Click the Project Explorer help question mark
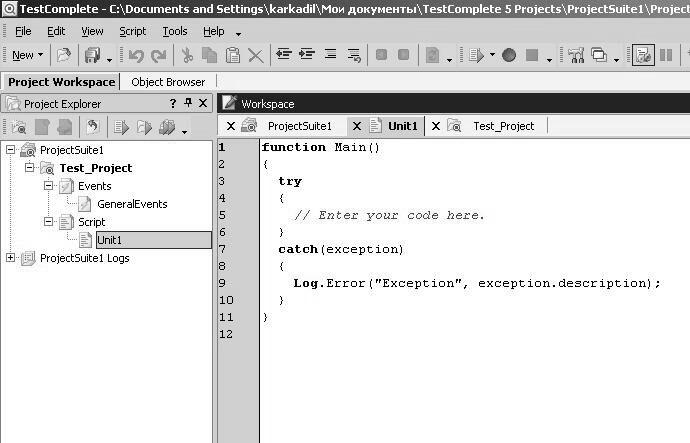Screen dimensions: 690x443 tap(172, 103)
